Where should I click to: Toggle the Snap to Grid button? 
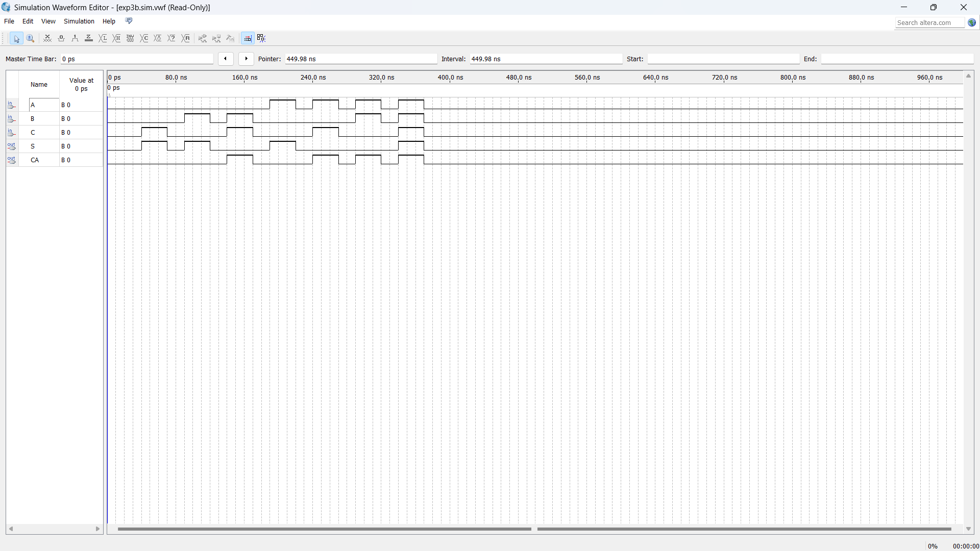(x=248, y=38)
